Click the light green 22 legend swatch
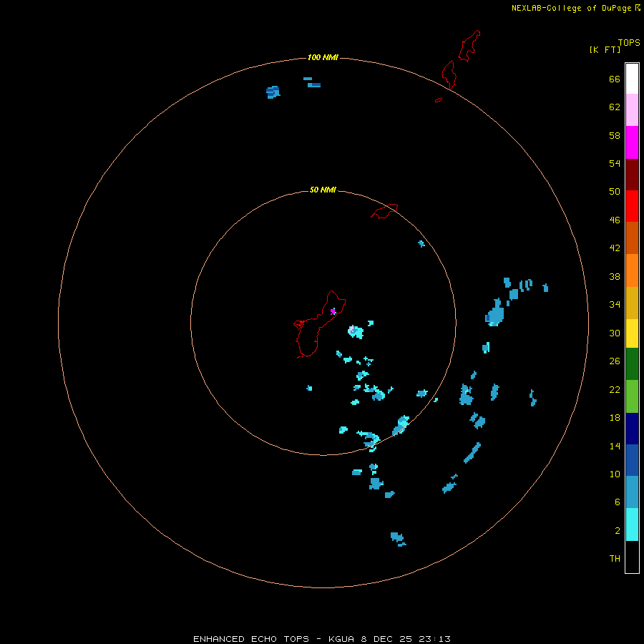644x644 pixels. (x=632, y=396)
